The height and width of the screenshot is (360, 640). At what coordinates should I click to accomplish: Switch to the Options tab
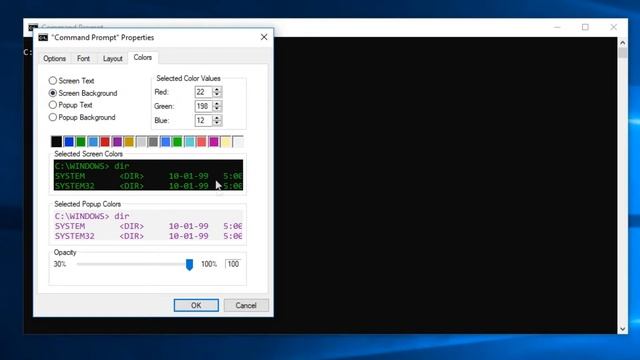click(x=54, y=58)
